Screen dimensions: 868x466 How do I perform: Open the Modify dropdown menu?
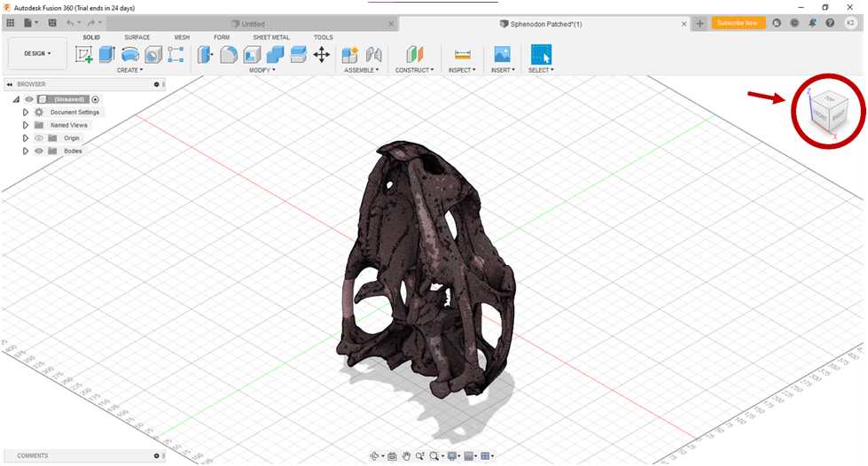(262, 70)
